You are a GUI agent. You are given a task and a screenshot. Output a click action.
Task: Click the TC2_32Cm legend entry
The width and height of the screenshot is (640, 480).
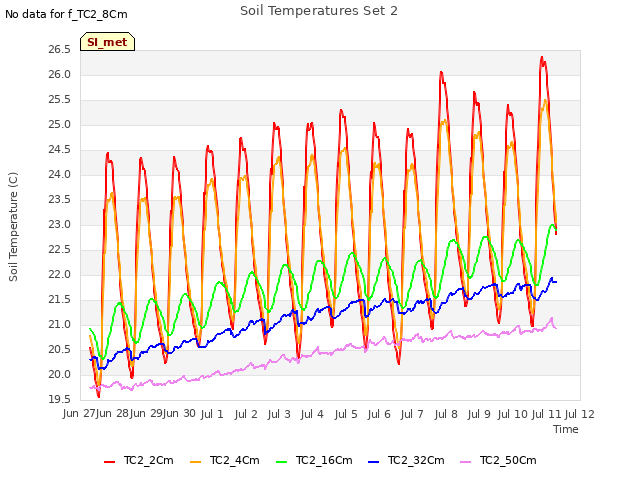coord(406,460)
